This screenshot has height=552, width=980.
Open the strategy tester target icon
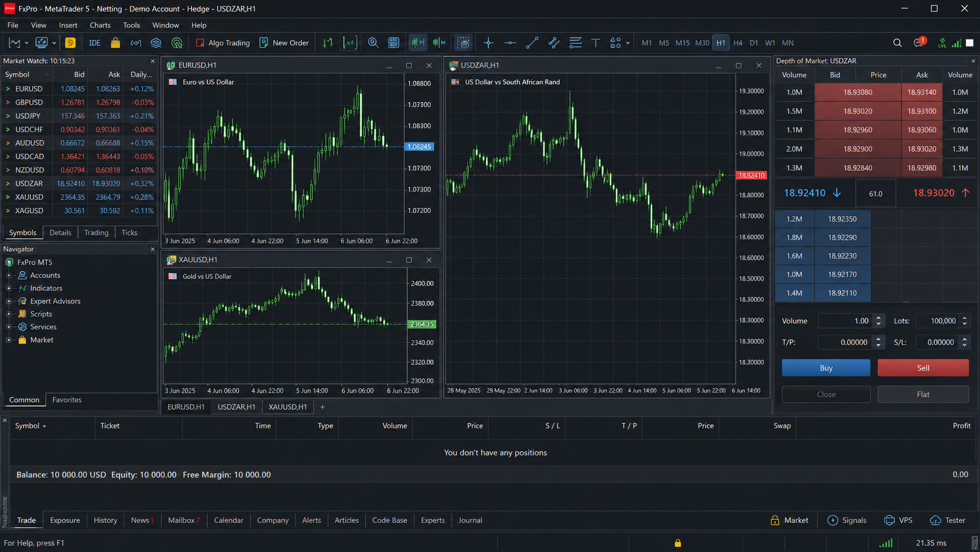coord(176,43)
